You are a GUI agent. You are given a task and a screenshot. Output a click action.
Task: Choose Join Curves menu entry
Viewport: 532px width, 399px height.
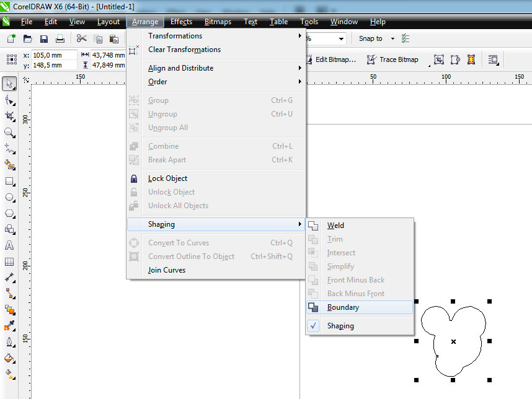coord(216,270)
